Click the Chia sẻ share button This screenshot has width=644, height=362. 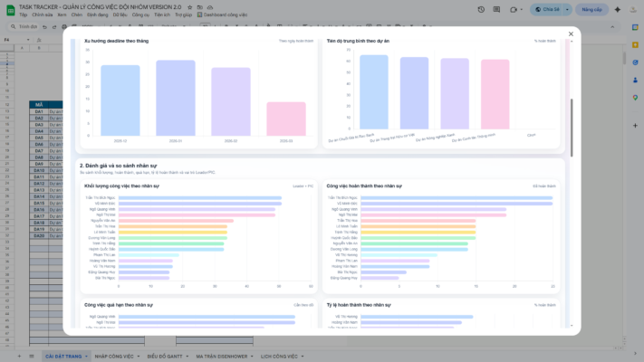tap(547, 9)
